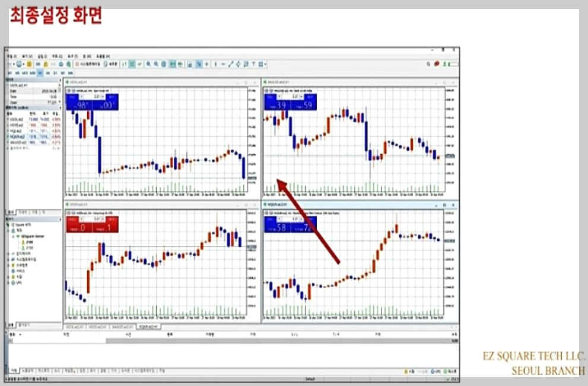Click red SELL button on HSI50 chart
Image resolution: width=588 pixels, height=386 pixels.
click(79, 227)
